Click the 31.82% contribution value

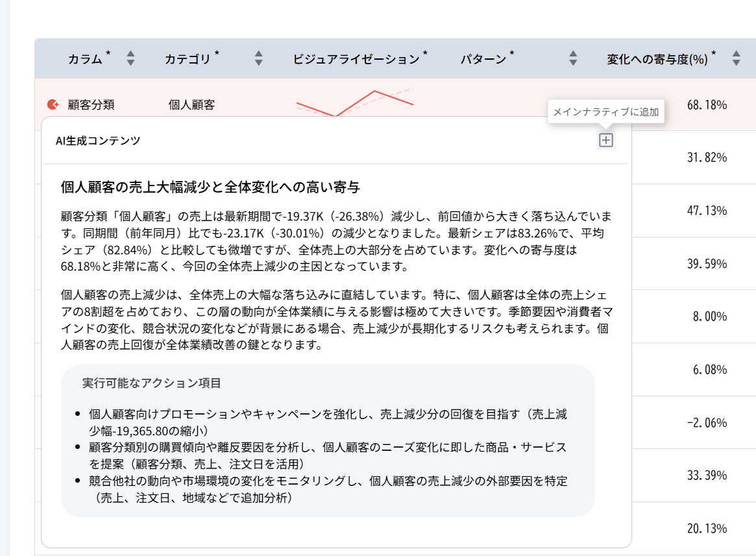(706, 158)
